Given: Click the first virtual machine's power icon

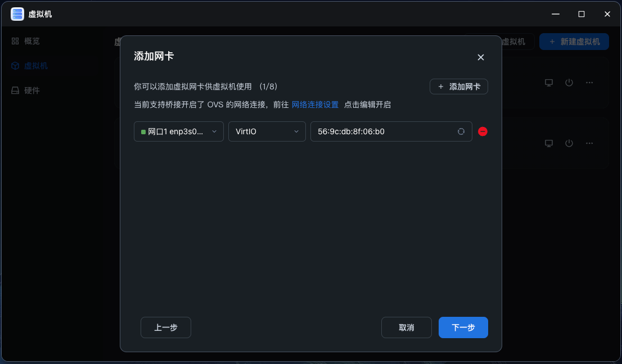Looking at the screenshot, I should point(569,83).
